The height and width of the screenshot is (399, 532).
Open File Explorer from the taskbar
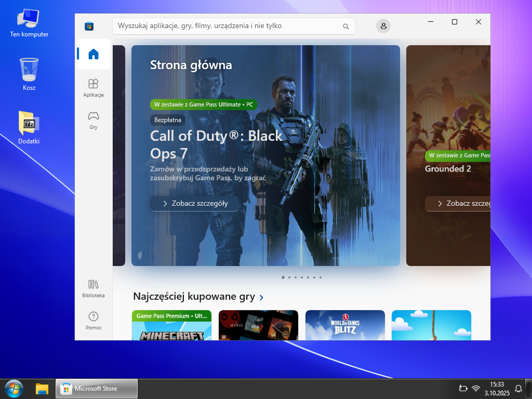[x=42, y=389]
